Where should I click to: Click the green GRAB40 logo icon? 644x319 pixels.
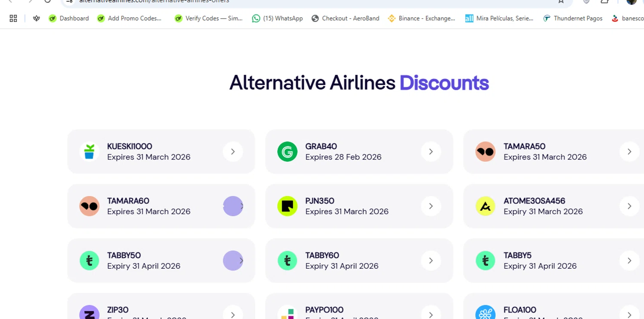click(287, 152)
